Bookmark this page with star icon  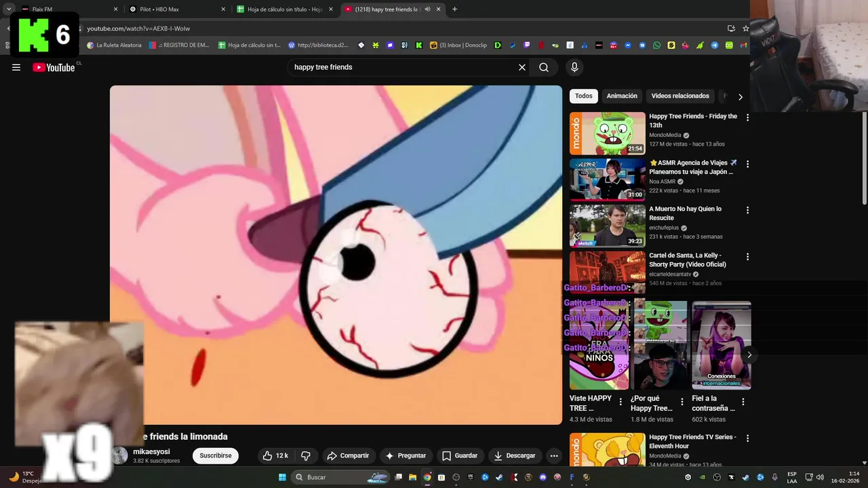coord(746,28)
